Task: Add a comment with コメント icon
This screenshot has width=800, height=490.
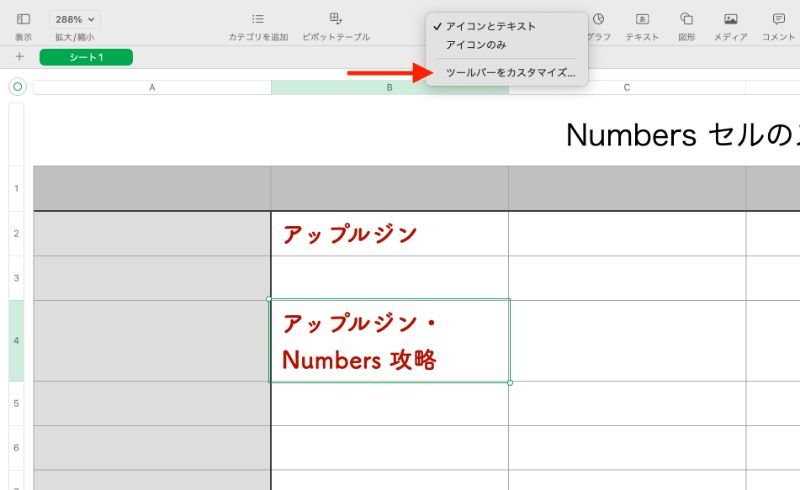Action: click(779, 19)
